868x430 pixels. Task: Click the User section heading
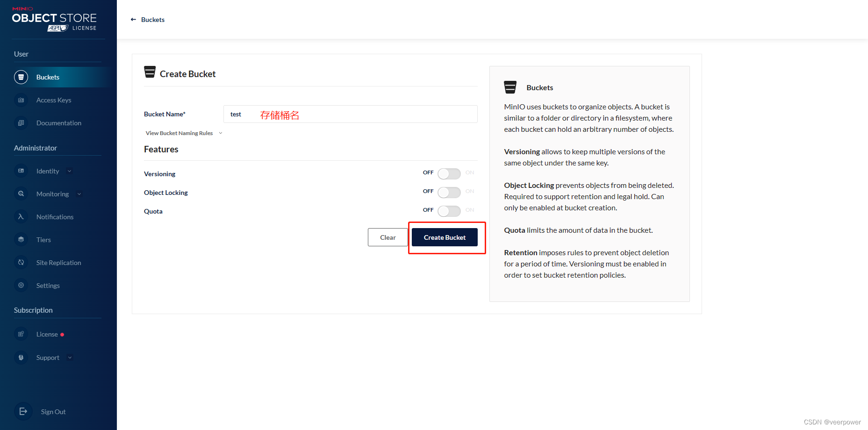tap(21, 54)
